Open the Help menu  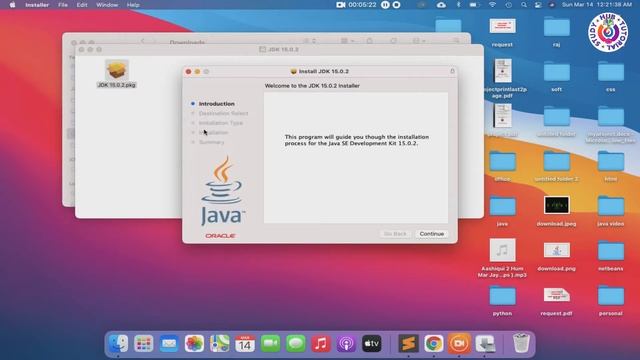pyautogui.click(x=133, y=5)
